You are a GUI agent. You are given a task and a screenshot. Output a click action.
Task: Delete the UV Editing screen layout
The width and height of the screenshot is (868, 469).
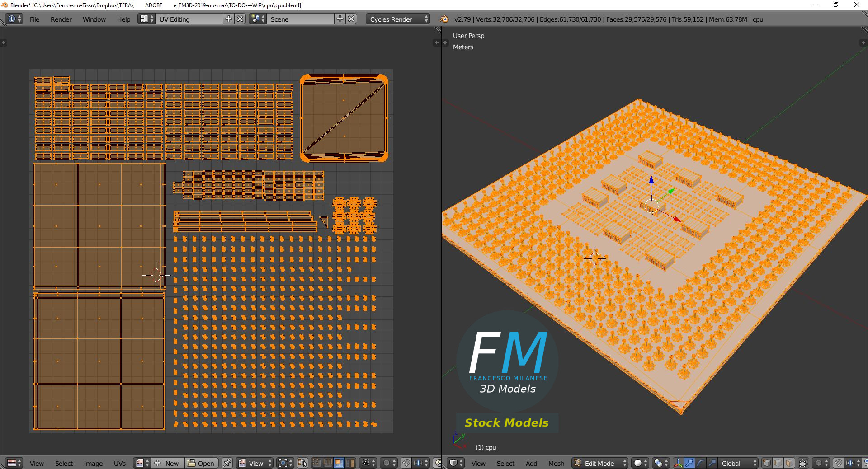[x=241, y=19]
